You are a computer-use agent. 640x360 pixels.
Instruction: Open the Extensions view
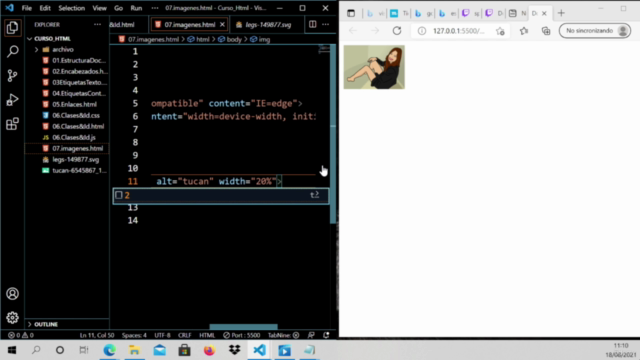[12, 124]
